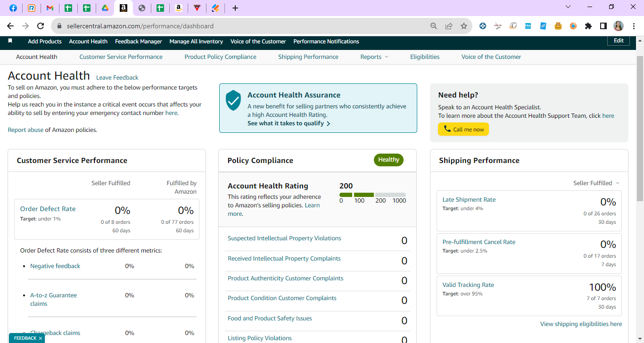Click the Account Health Rating progress bar
644x343 pixels.
372,195
